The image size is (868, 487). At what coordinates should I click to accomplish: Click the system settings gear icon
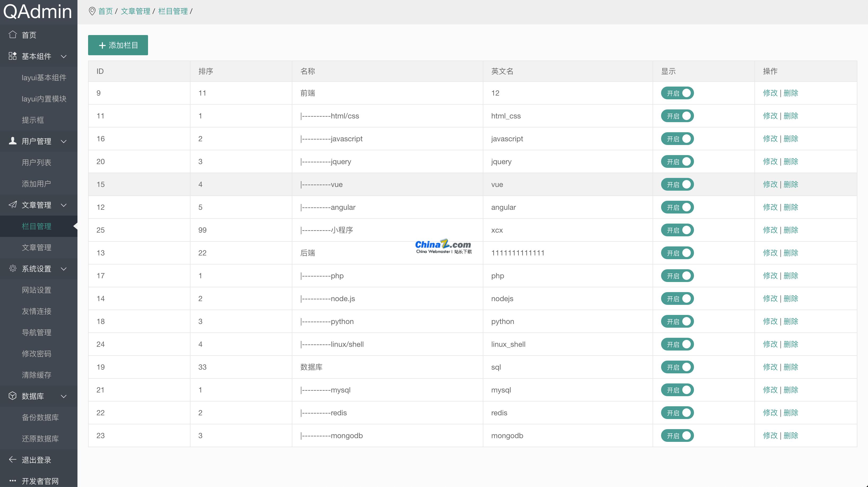click(x=12, y=268)
